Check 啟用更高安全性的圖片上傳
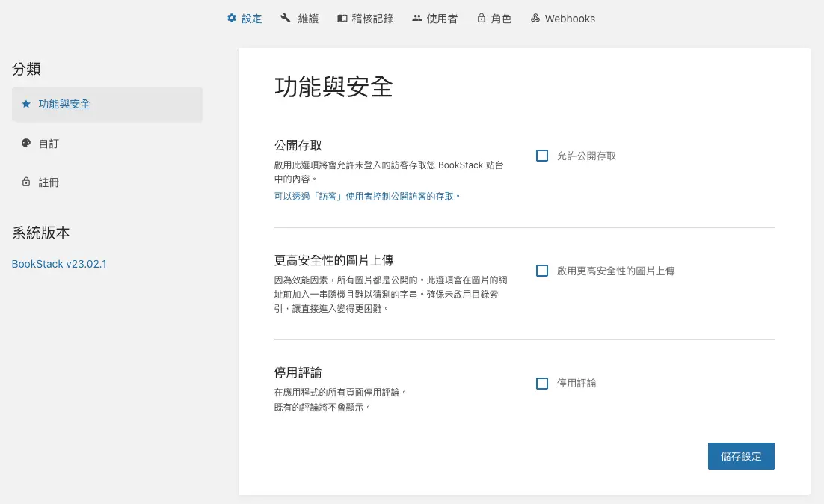Screen dimensions: 824x504 (541, 271)
